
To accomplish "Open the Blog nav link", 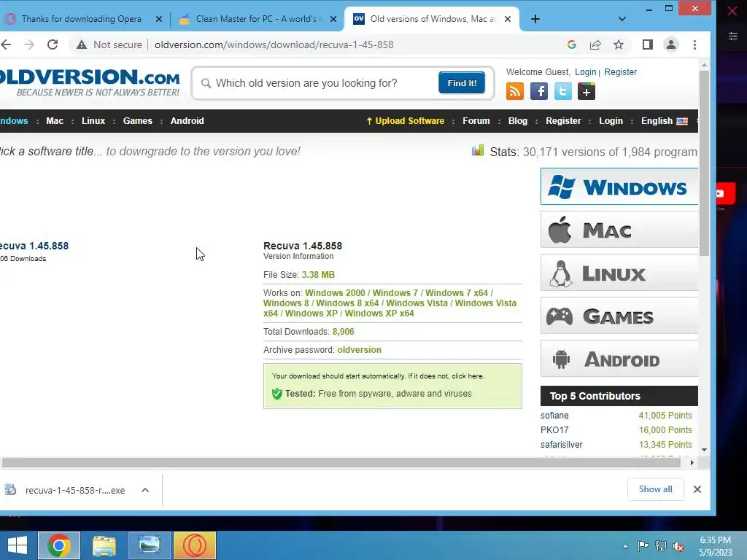I will pos(518,121).
